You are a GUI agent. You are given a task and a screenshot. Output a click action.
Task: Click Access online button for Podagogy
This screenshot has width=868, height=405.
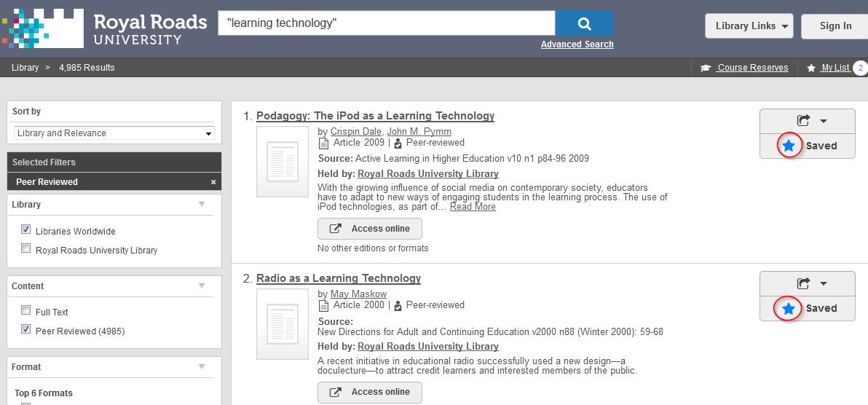tap(370, 228)
